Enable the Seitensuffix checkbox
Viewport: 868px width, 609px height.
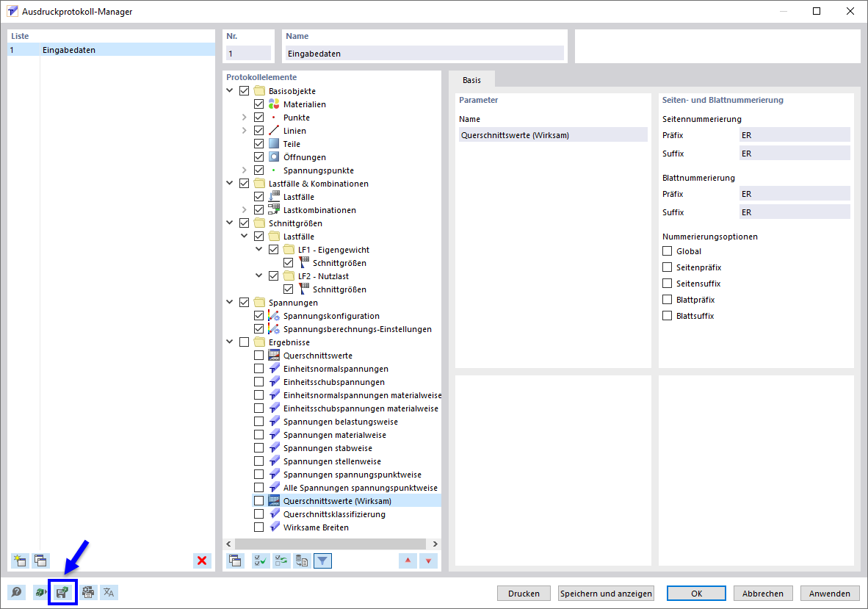point(667,284)
